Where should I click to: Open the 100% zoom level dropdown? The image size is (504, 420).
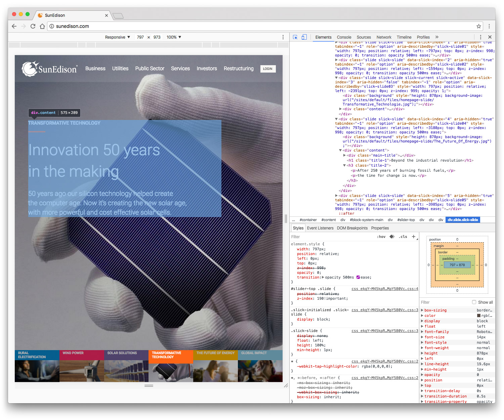[x=174, y=37]
